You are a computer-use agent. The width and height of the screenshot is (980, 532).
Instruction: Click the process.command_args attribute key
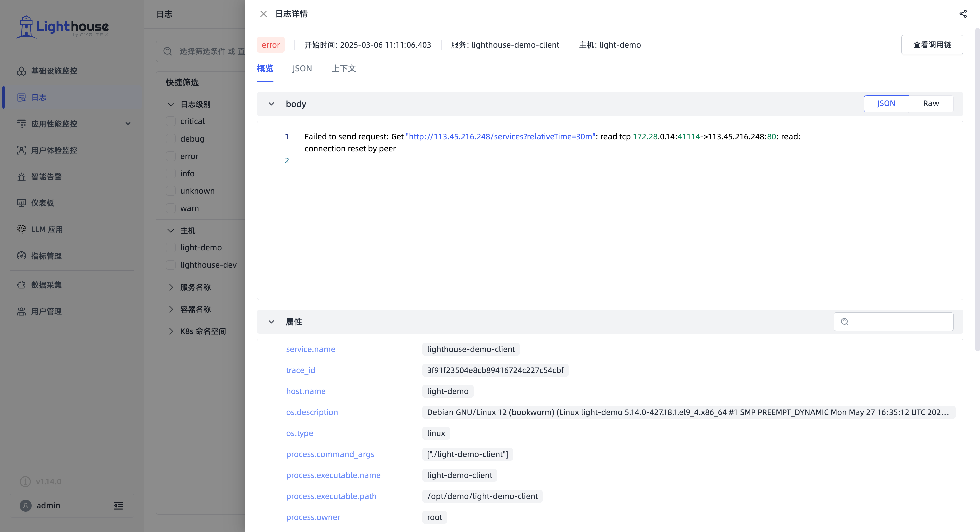(x=330, y=454)
